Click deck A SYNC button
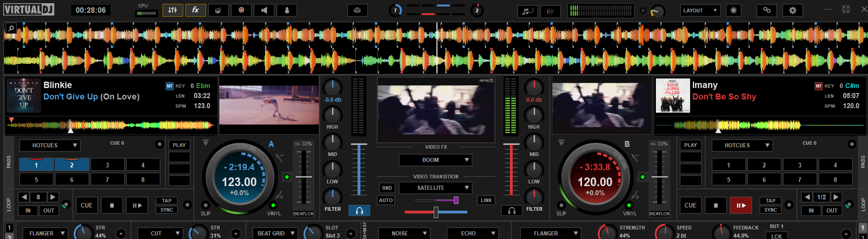The width and height of the screenshot is (868, 239). [x=167, y=210]
